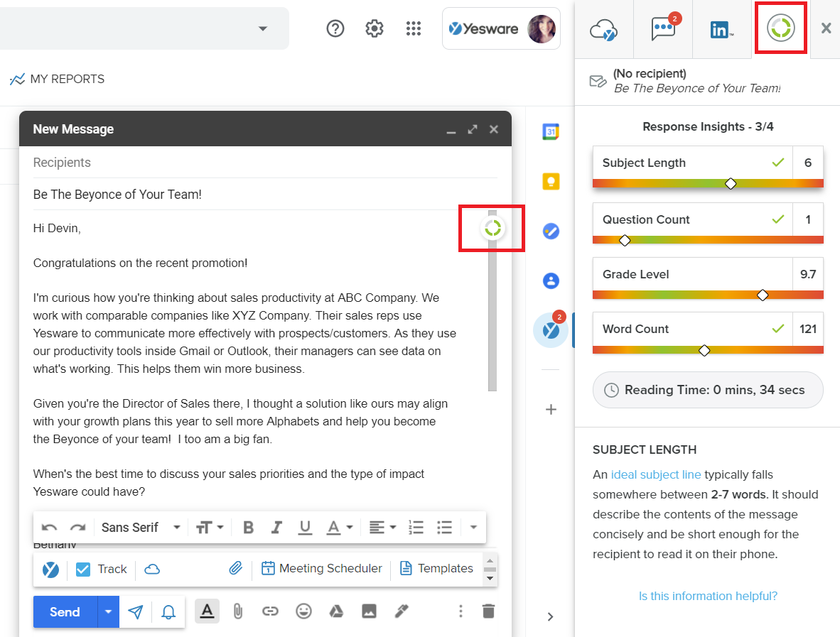Screen dimensions: 840x637
Task: Click Is this information helpful link
Action: (708, 596)
